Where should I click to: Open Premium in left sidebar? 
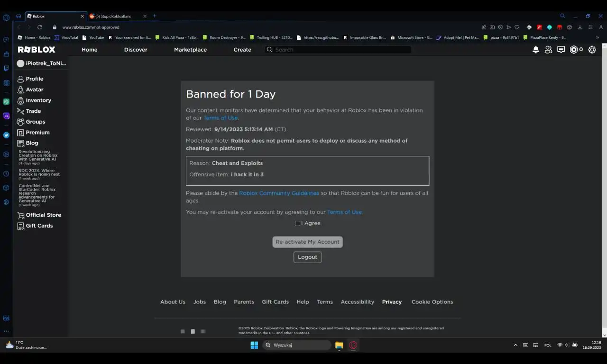33,133
